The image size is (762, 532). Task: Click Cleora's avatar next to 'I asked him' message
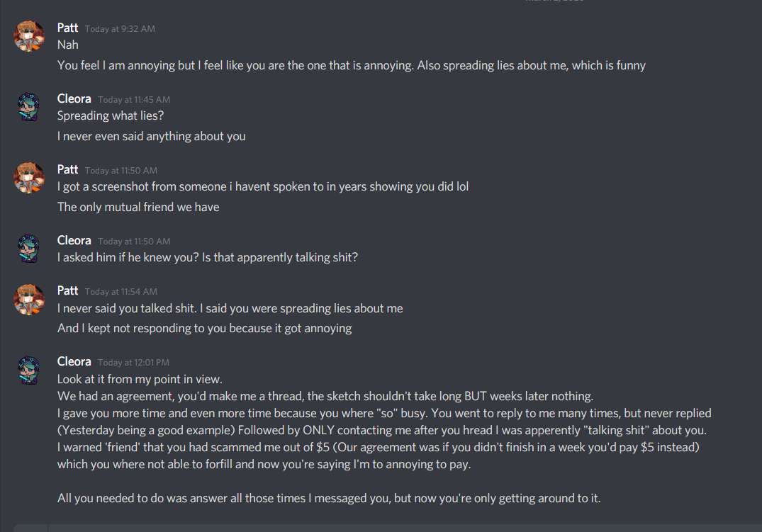(29, 249)
